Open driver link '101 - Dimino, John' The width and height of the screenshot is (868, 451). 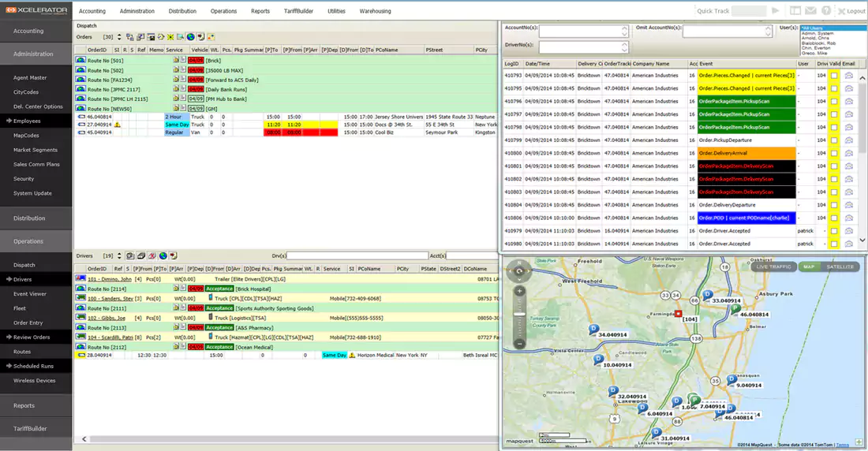click(109, 279)
